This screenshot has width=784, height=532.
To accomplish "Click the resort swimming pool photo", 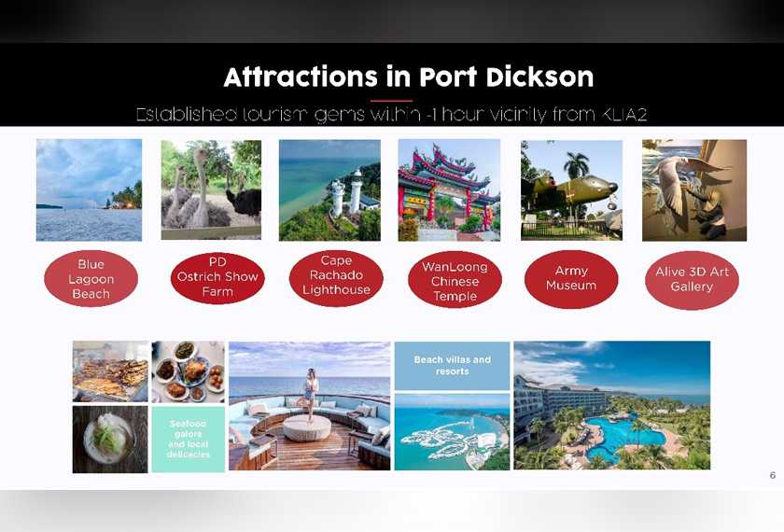I will (x=612, y=405).
